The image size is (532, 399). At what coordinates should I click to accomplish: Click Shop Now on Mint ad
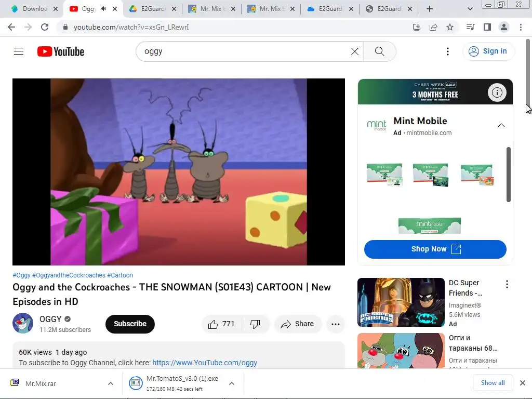coord(435,249)
